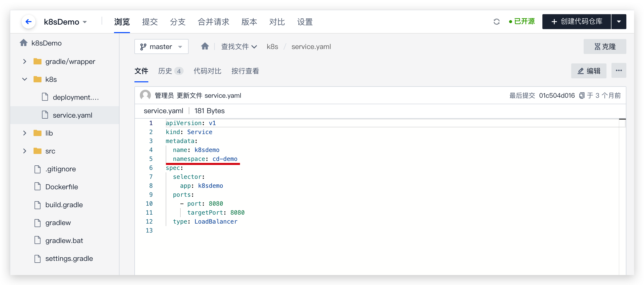
Task: Click the k8s folder icon
Action: click(x=37, y=79)
